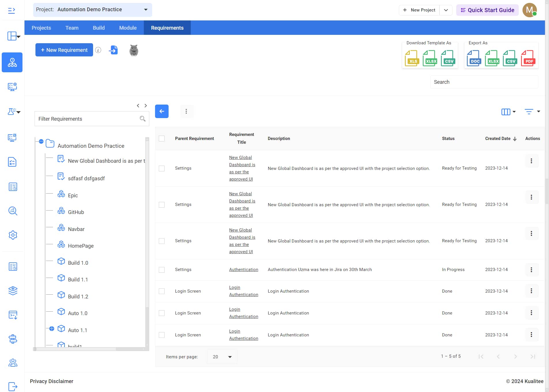Toggle the select-all checkbox in table header

[162, 139]
